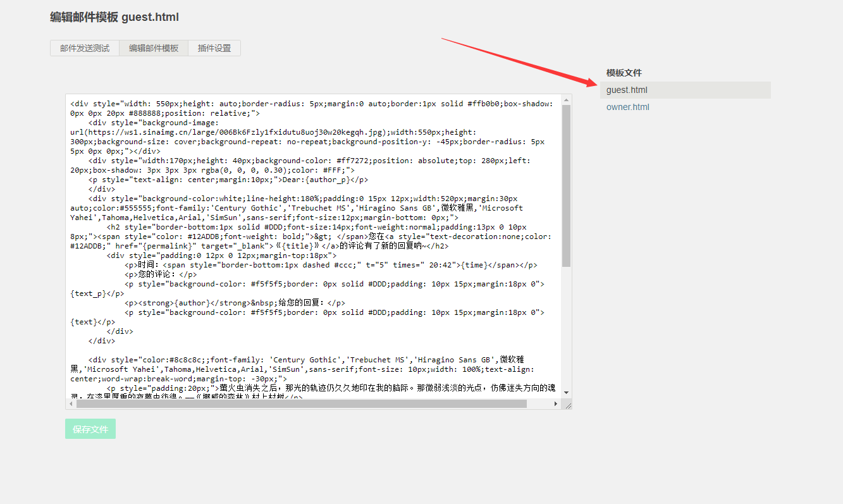This screenshot has height=504, width=843.
Task: Click the 模板文件 sidebar heading
Action: tap(624, 73)
